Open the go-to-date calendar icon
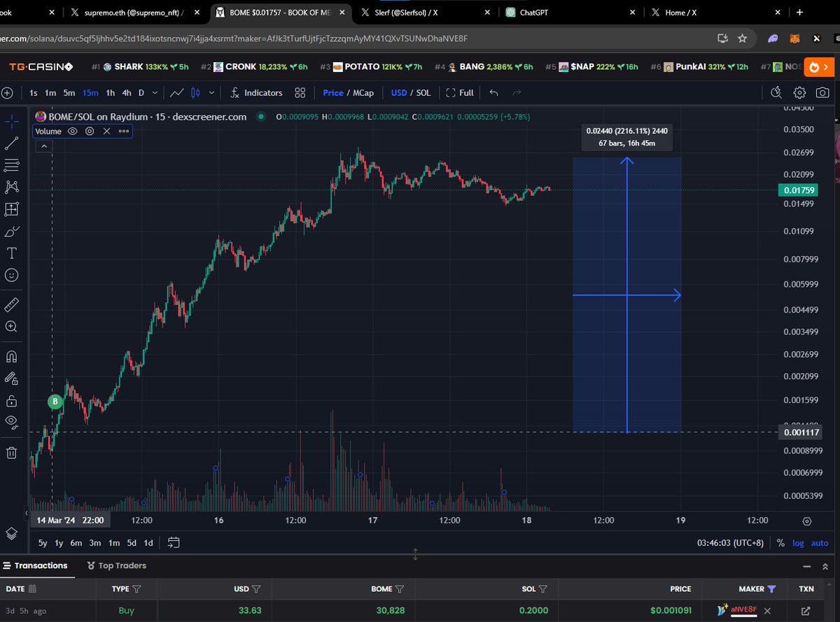 [174, 542]
